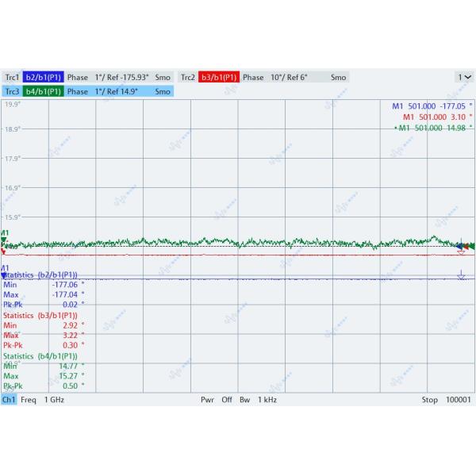Image resolution: width=476 pixels, height=476 pixels.
Task: Click the Pwr Off status field
Action: point(217,400)
